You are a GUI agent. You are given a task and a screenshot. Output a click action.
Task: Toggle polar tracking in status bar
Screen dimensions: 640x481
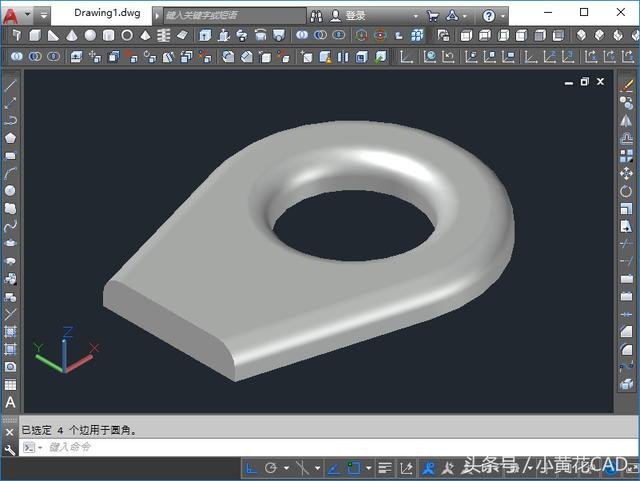[271, 467]
